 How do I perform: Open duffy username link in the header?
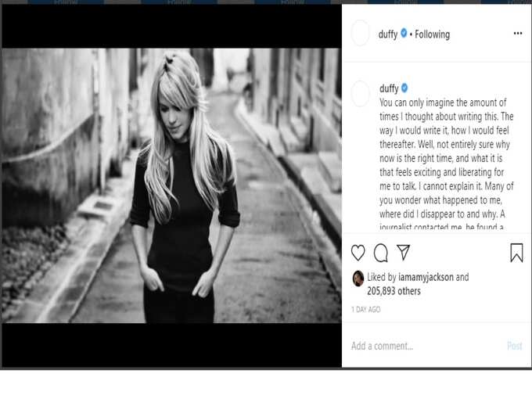(x=388, y=34)
